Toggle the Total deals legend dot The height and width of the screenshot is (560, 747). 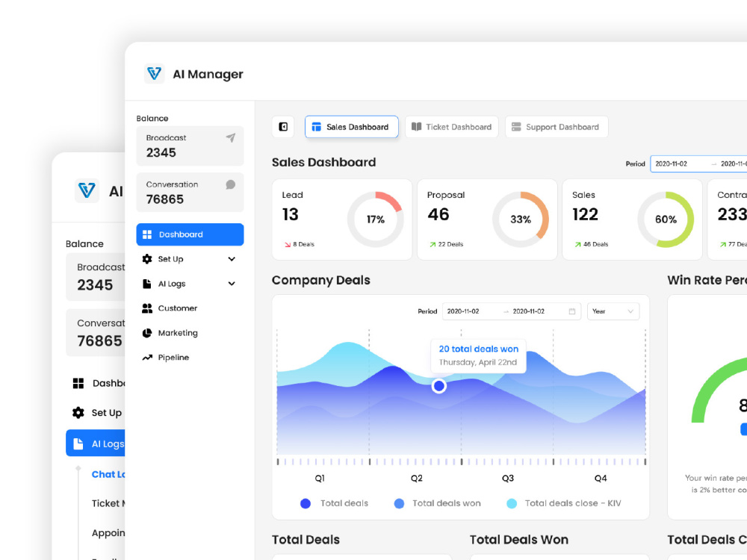coord(306,503)
